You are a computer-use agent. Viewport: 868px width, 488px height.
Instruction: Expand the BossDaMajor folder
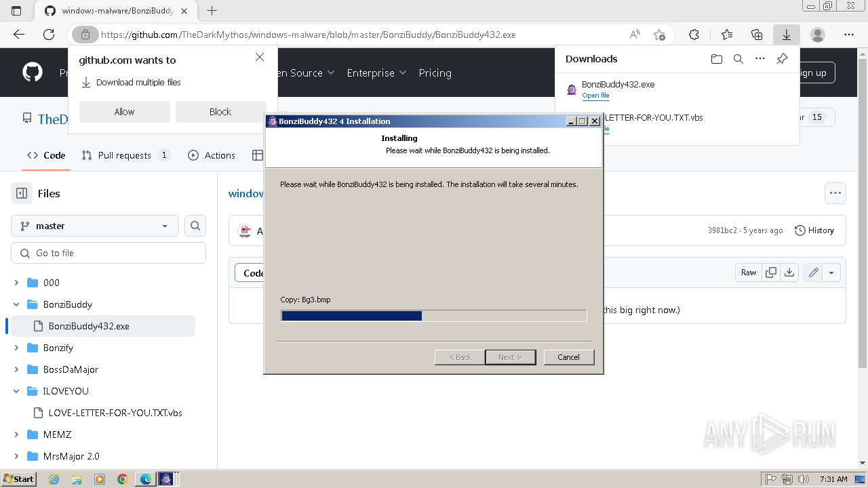click(x=16, y=369)
